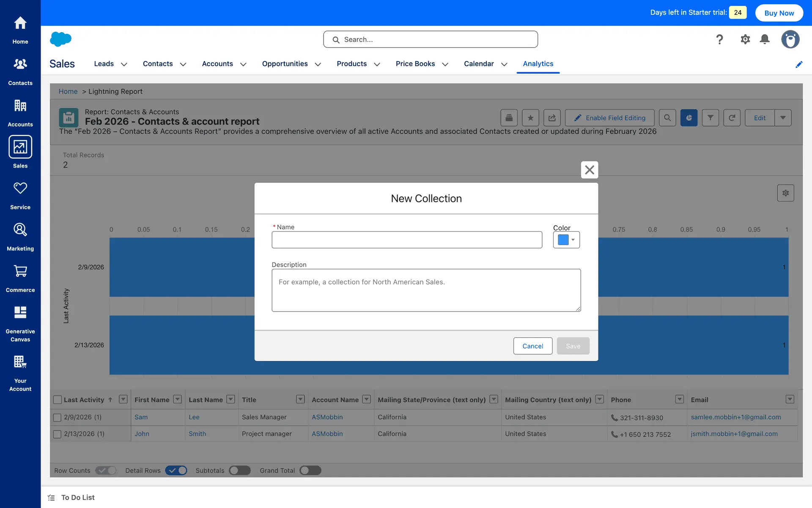The height and width of the screenshot is (508, 812).
Task: Open the dropdown arrow beside Edit
Action: 783,118
